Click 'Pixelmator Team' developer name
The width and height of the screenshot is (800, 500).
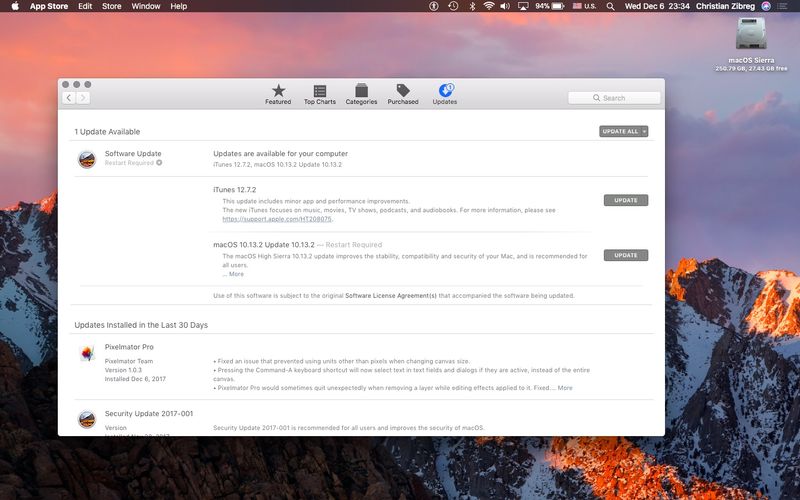point(129,361)
